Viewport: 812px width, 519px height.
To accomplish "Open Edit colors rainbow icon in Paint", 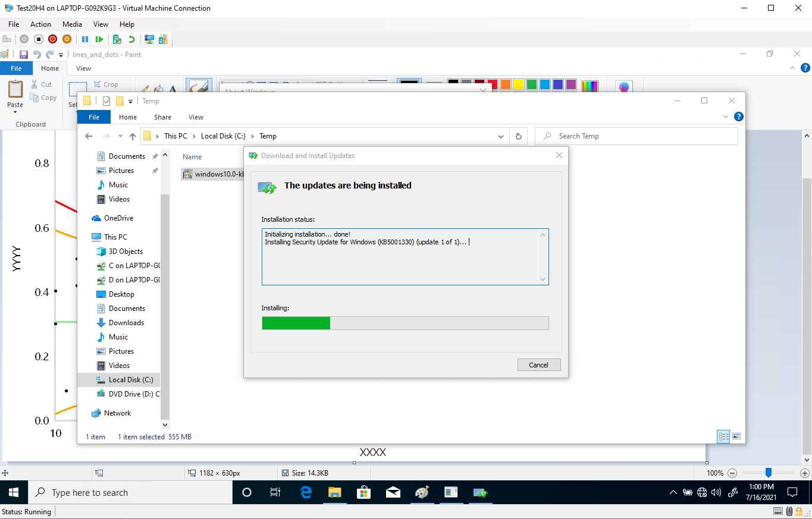I will (590, 87).
